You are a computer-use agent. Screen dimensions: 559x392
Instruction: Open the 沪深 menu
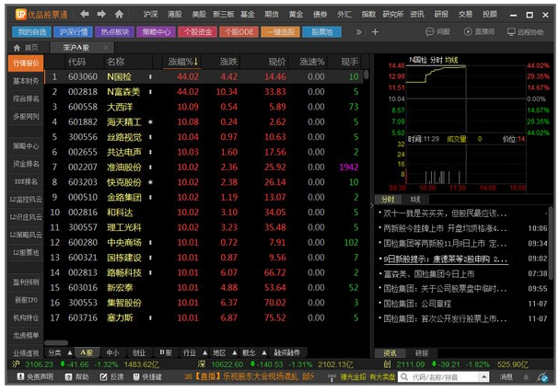[150, 14]
